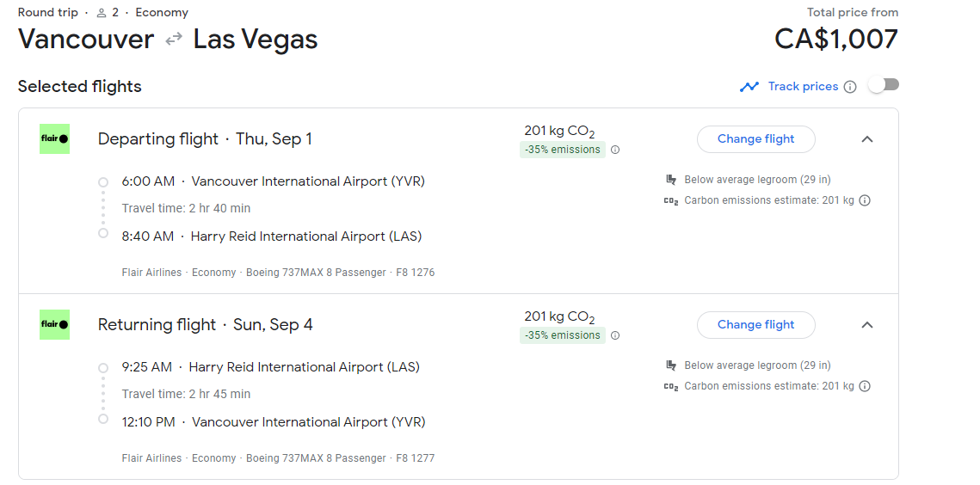Collapse the returning flight details
The height and width of the screenshot is (485, 980).
click(867, 325)
